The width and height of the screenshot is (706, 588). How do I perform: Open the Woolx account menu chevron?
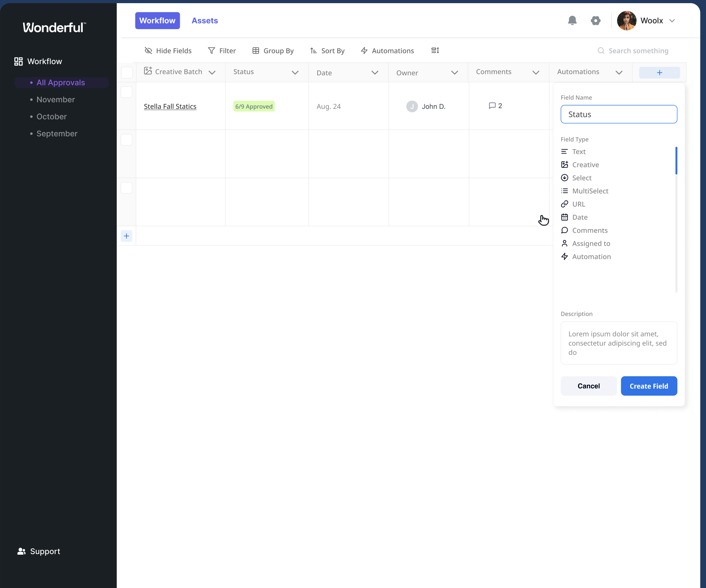click(672, 21)
